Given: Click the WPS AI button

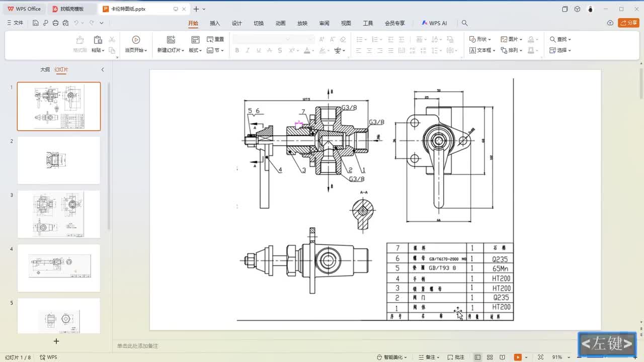Looking at the screenshot, I should pos(434,23).
